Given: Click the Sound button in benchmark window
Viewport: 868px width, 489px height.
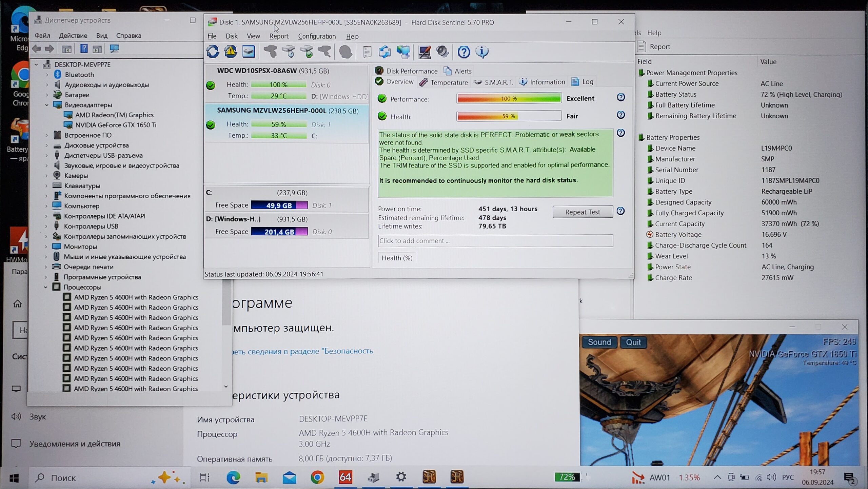Looking at the screenshot, I should [x=599, y=342].
